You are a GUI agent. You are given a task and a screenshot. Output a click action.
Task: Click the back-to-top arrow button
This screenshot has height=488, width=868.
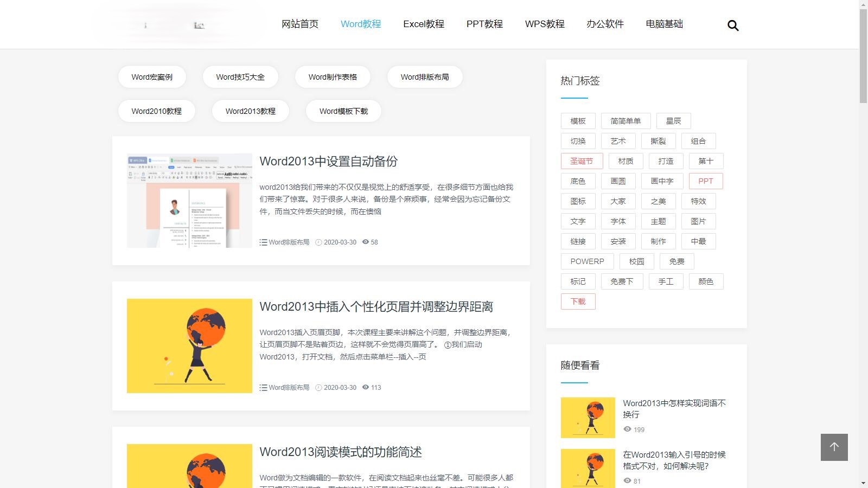point(834,447)
